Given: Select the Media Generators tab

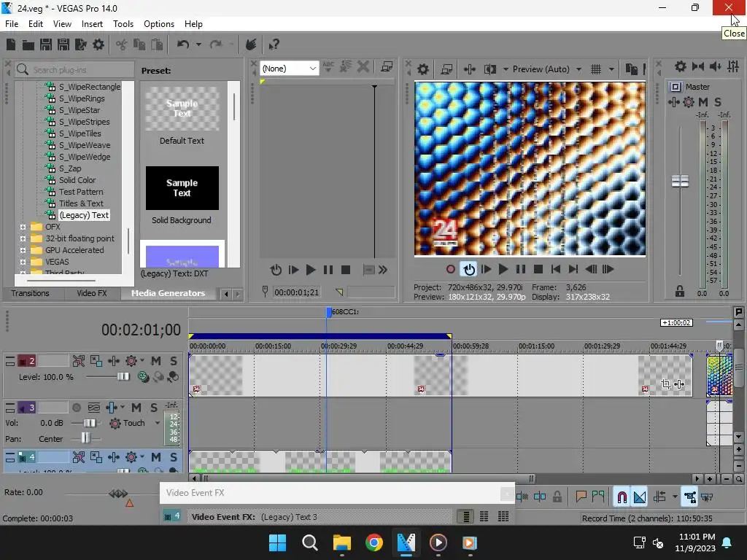Looking at the screenshot, I should [169, 293].
